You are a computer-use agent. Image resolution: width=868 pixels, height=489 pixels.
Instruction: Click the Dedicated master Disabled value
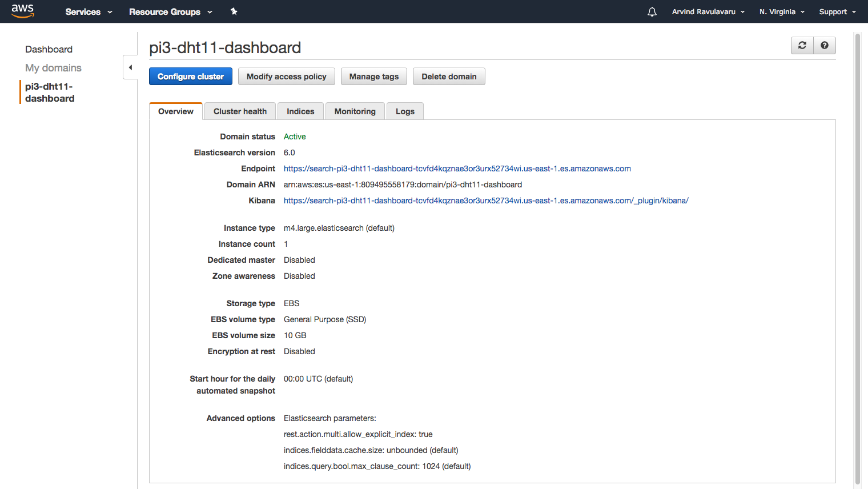[x=299, y=260]
